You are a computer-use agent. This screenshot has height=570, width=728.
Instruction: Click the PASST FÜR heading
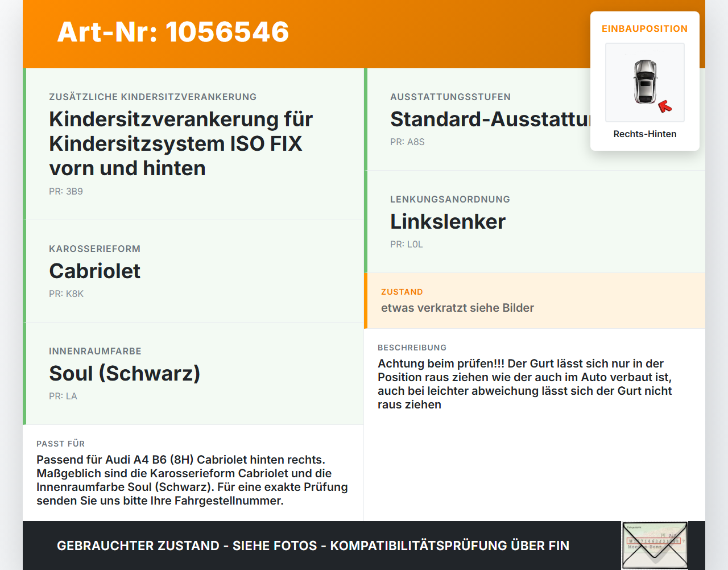coord(60,444)
